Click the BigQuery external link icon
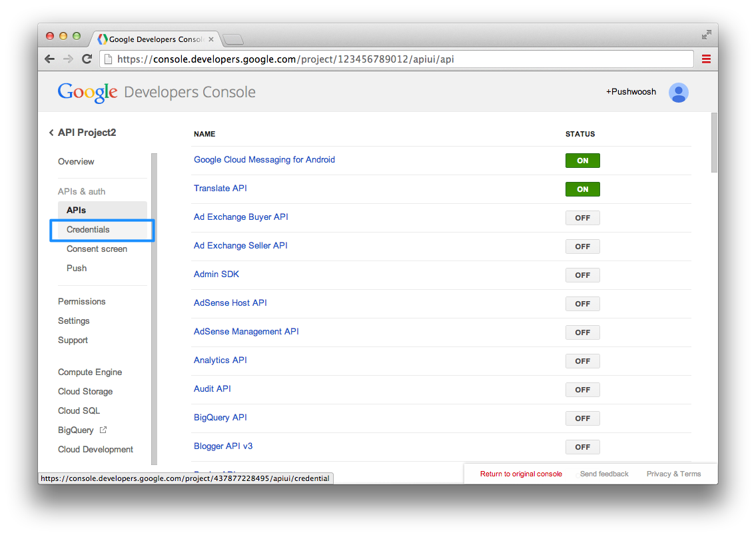The height and width of the screenshot is (537, 756). pos(103,430)
